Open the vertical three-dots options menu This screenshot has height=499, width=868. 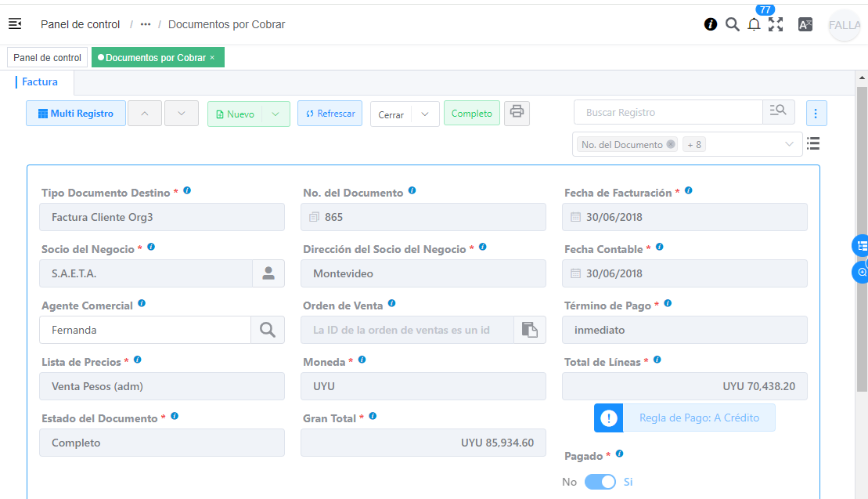coord(816,113)
